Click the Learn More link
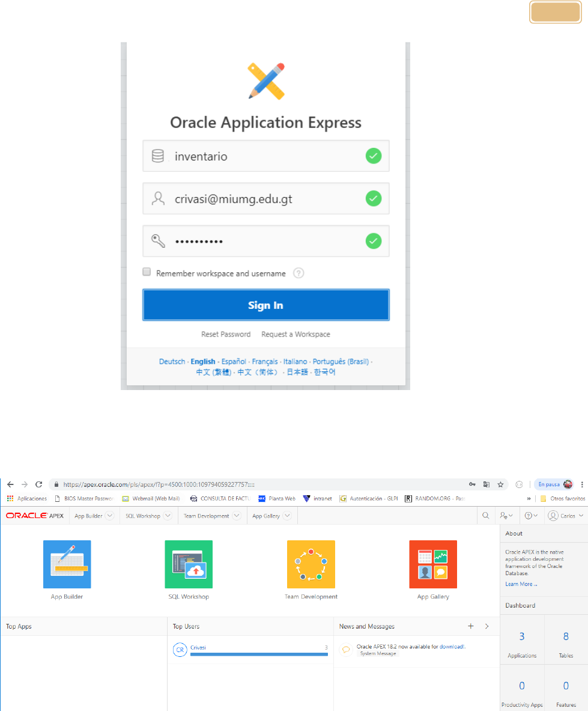This screenshot has height=711, width=588. [x=521, y=584]
